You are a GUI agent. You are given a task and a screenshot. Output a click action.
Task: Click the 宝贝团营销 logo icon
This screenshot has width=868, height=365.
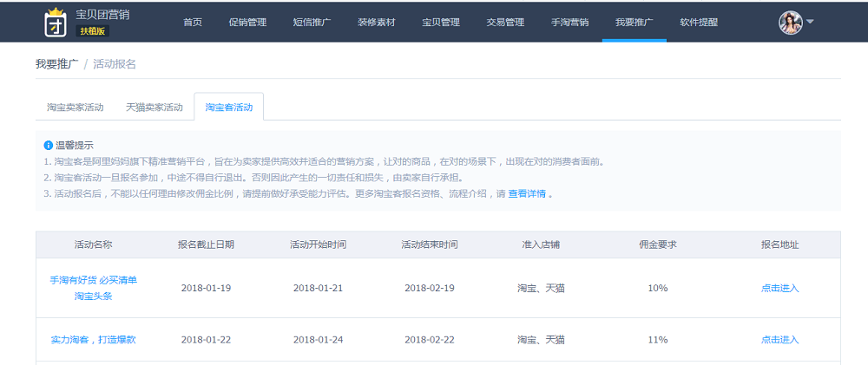coord(56,23)
